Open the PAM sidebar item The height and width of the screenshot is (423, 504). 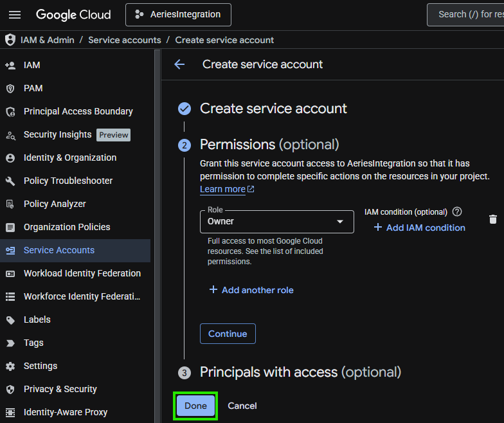pyautogui.click(x=75, y=88)
